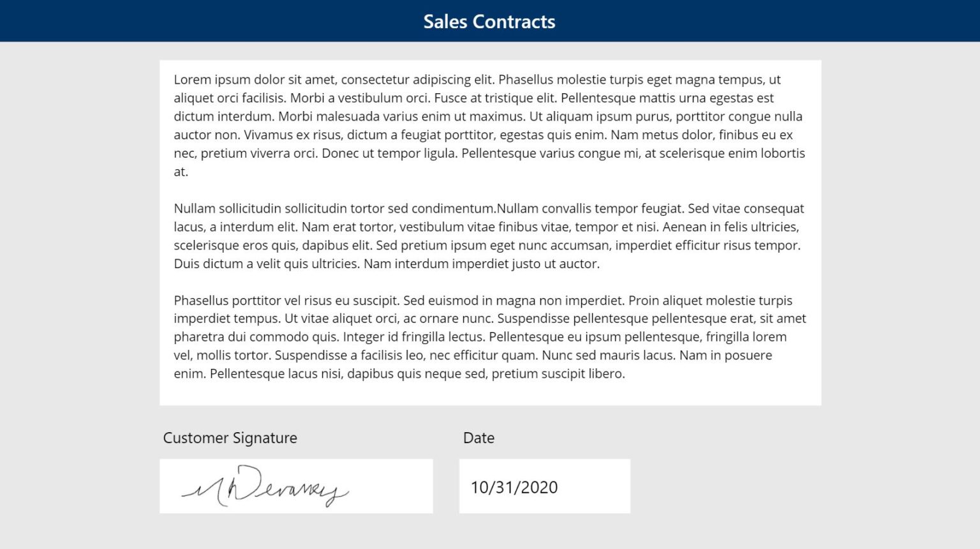The height and width of the screenshot is (549, 980).
Task: Click below the Date label on its field
Action: [544, 485]
